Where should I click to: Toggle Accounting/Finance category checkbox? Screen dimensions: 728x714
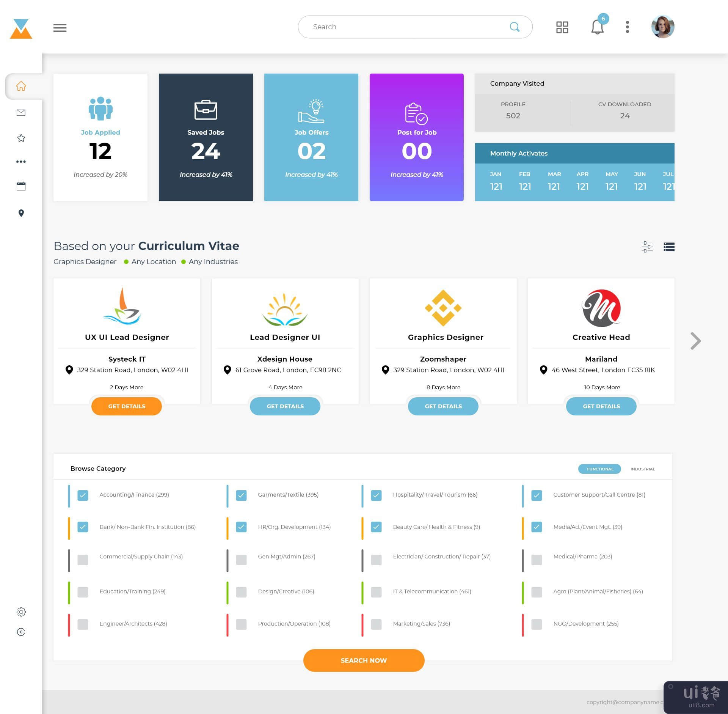83,495
